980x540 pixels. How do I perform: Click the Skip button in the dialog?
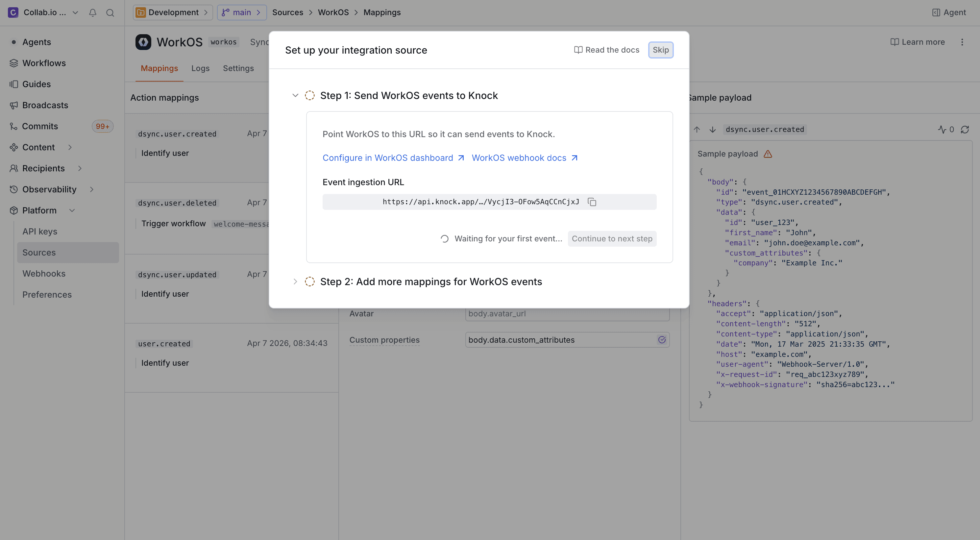661,50
